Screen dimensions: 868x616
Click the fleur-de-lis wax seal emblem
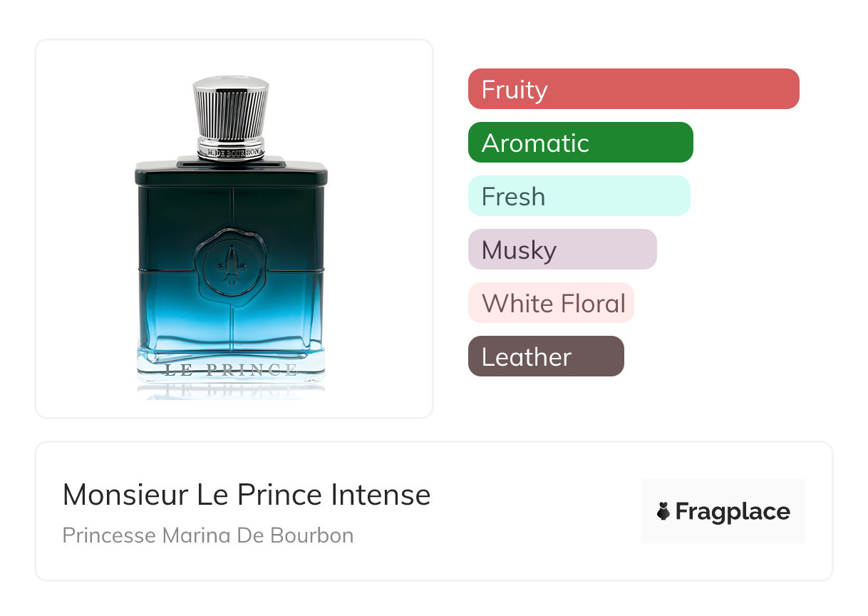pos(231,267)
